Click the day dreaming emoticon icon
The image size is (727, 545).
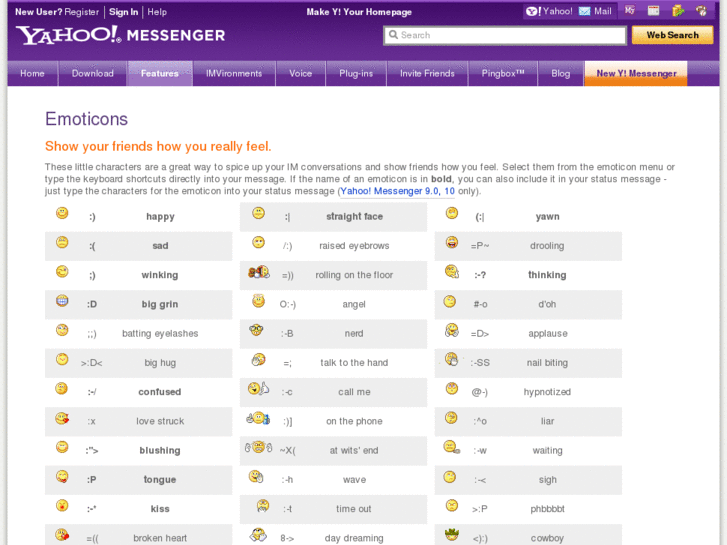pyautogui.click(x=258, y=535)
